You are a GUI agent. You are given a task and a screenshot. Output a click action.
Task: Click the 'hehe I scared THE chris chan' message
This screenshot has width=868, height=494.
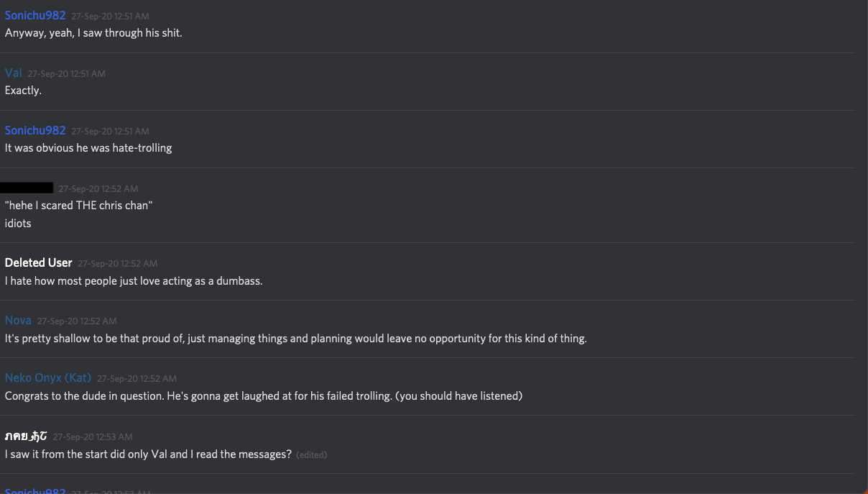pyautogui.click(x=79, y=206)
